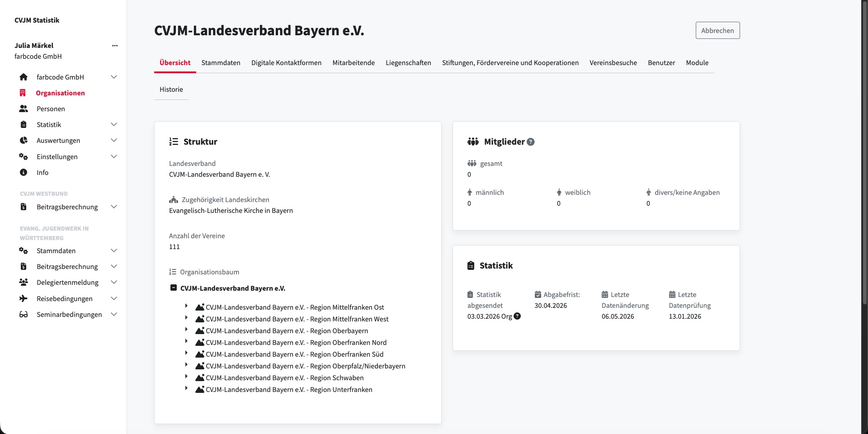The width and height of the screenshot is (868, 434).
Task: Click the Letzte Datenprüfung calendar icon
Action: (x=672, y=294)
